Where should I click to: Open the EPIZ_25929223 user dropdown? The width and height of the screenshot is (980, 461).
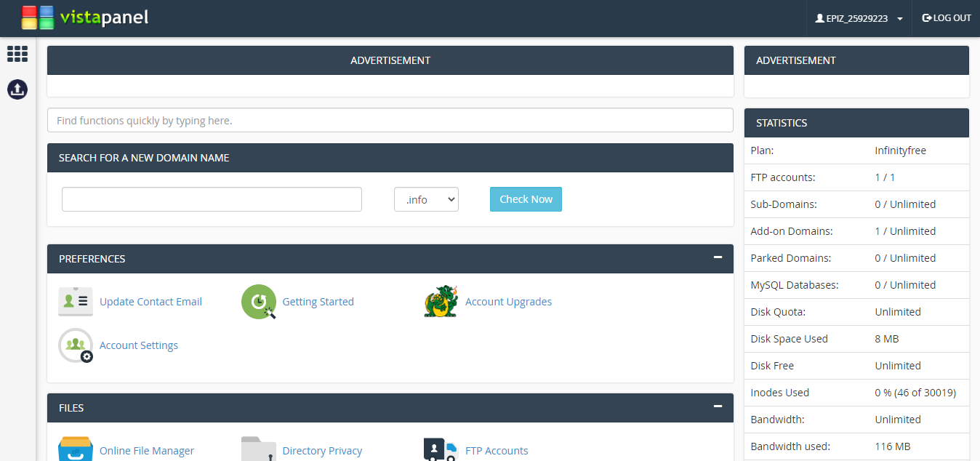(859, 18)
